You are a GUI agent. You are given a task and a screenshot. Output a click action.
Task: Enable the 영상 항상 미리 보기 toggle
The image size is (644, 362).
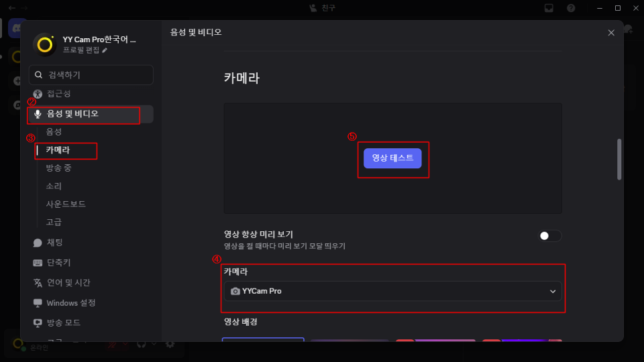click(550, 236)
